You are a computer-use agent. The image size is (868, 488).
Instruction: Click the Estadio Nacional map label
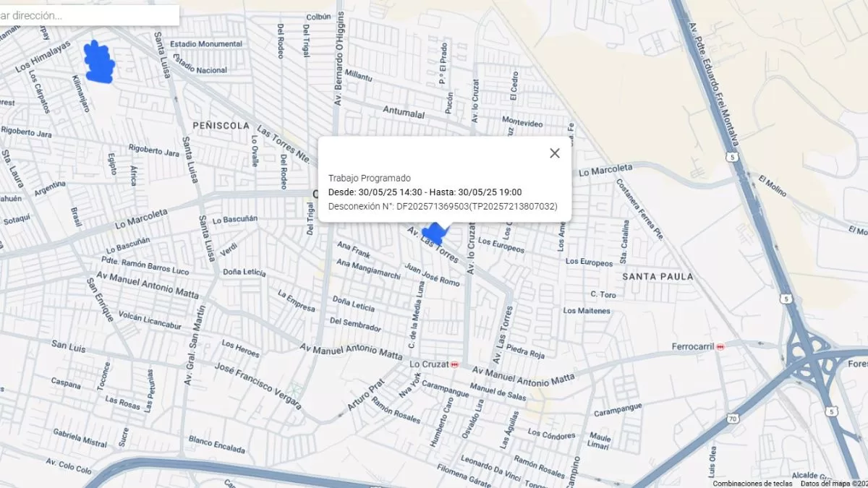point(201,70)
